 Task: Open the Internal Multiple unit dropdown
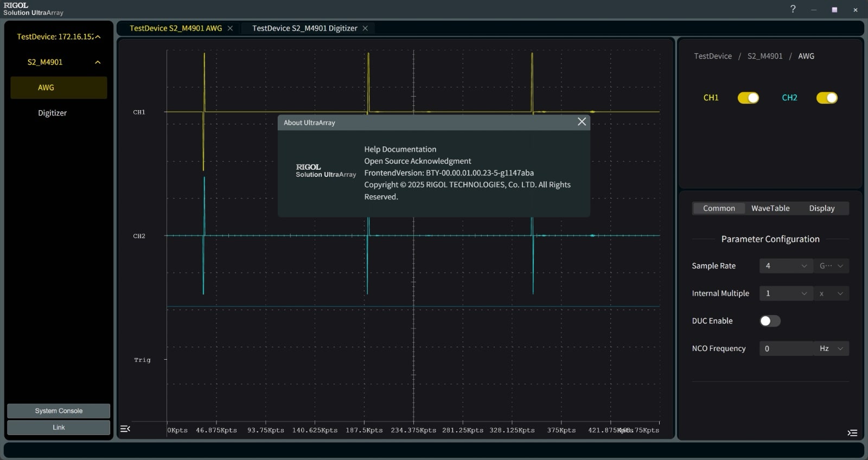pos(831,293)
